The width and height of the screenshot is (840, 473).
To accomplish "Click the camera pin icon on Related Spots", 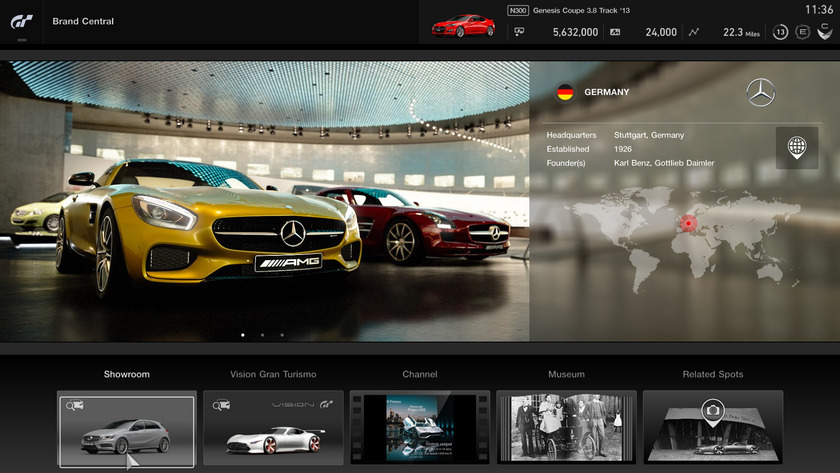I will [x=712, y=412].
